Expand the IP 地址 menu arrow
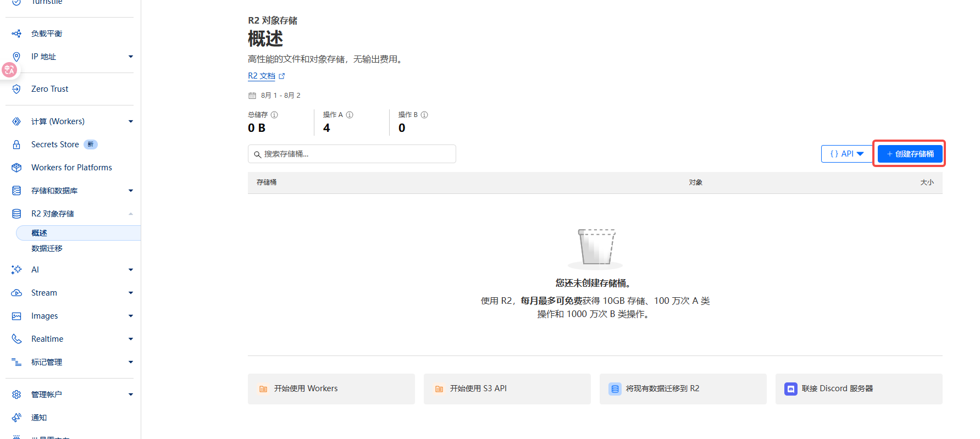980x439 pixels. pyautogui.click(x=131, y=57)
